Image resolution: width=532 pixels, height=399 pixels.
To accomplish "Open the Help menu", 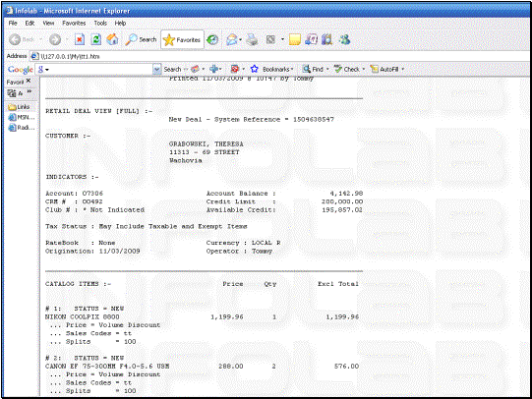I will click(120, 23).
